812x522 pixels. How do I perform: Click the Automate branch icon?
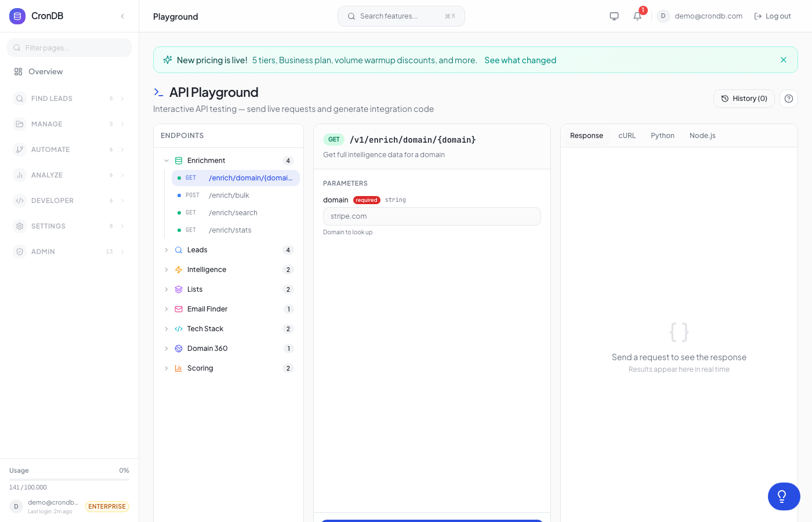coord(20,150)
